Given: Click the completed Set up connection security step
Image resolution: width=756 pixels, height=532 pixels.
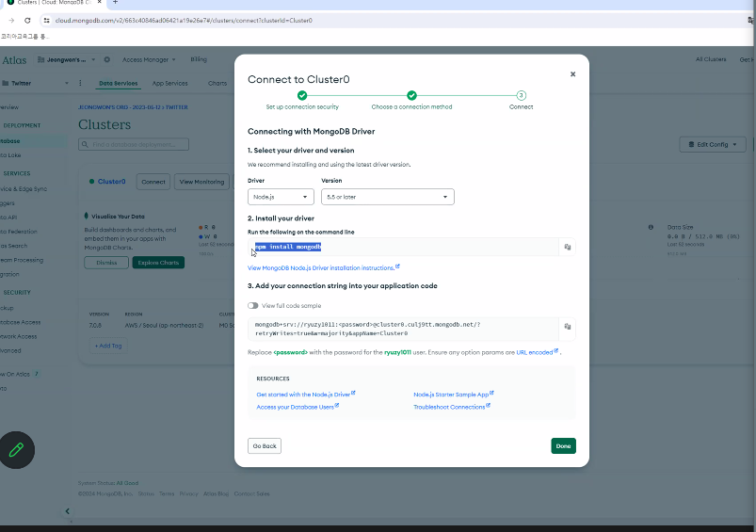Looking at the screenshot, I should click(302, 95).
